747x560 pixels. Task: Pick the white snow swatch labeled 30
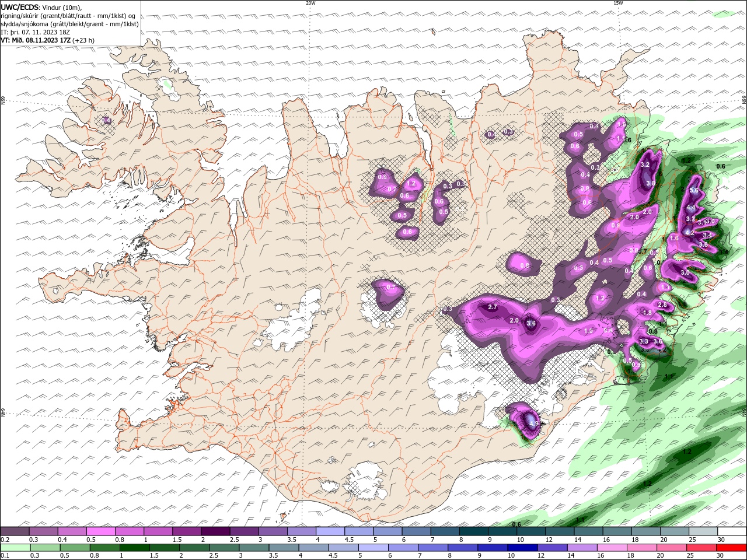click(x=732, y=531)
